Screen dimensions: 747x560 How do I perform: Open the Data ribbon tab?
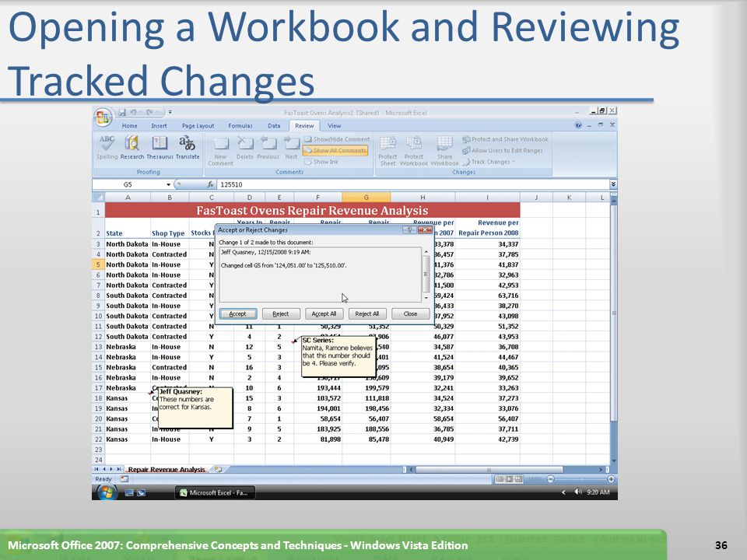274,126
